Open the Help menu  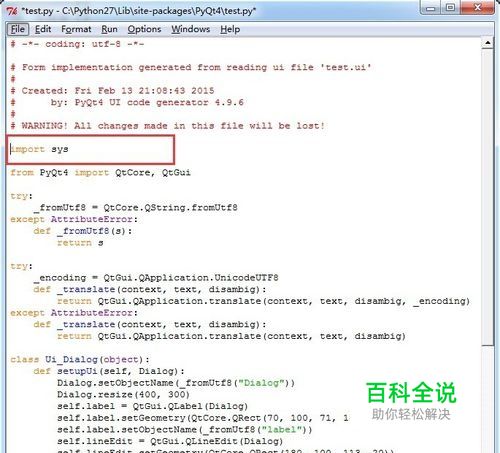pos(230,29)
